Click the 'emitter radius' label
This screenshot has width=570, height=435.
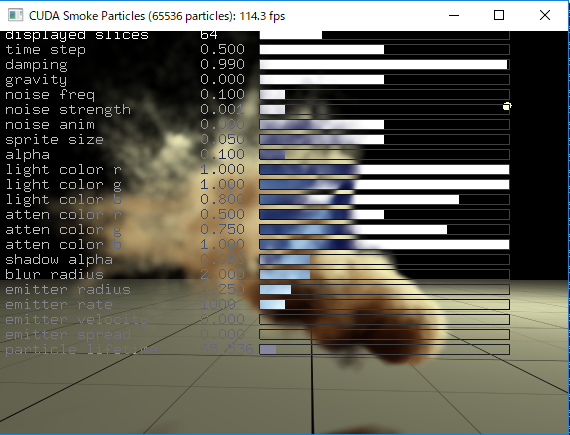[68, 290]
